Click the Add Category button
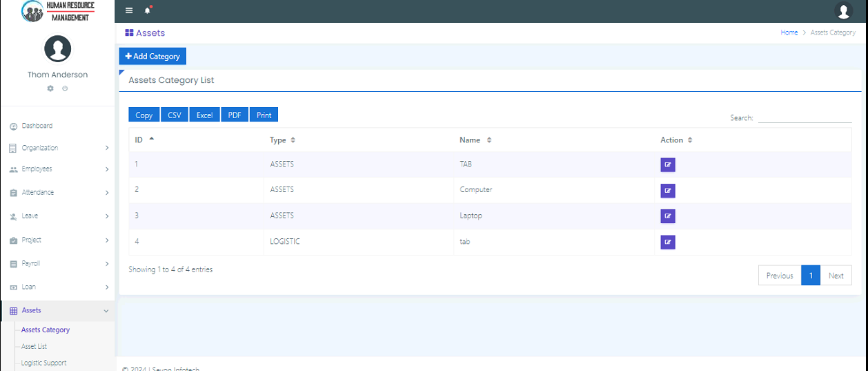Screen dimensions: 868x371 point(152,57)
